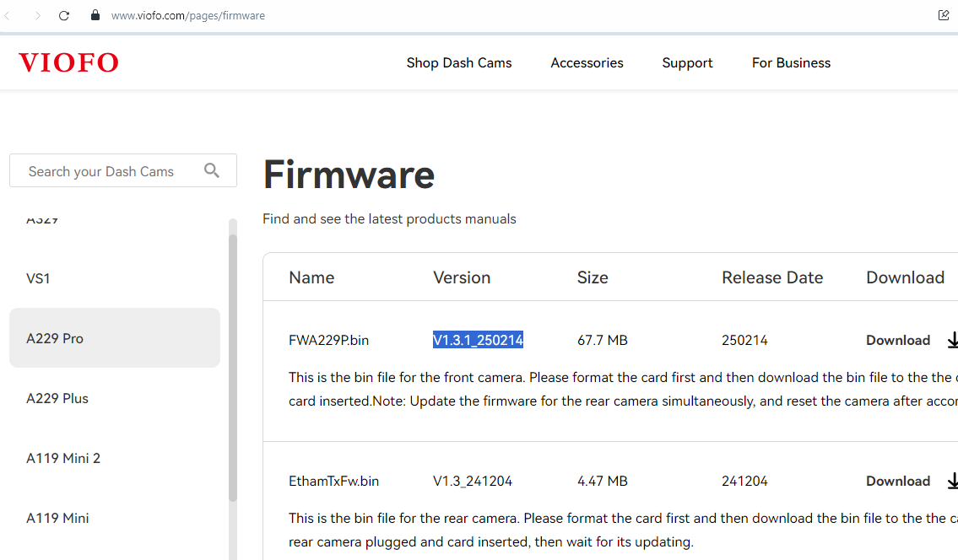Open the Support menu

687,63
